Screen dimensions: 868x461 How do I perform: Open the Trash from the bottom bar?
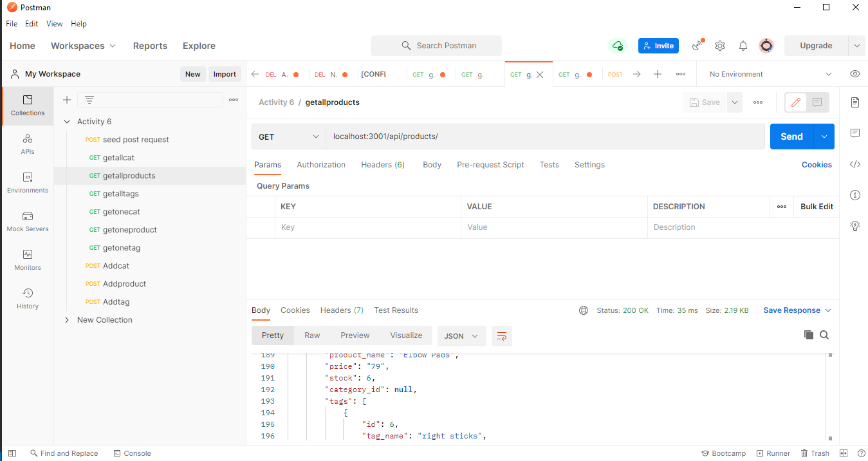click(x=815, y=453)
